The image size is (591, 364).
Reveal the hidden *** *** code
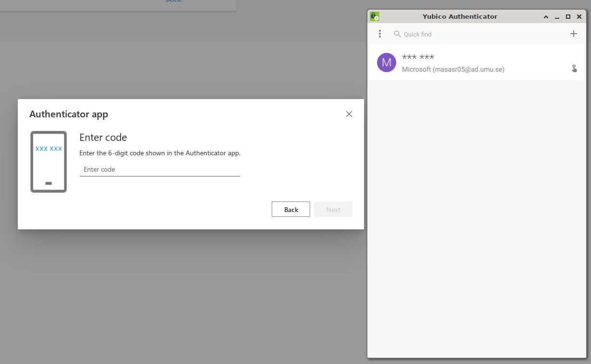coord(418,57)
